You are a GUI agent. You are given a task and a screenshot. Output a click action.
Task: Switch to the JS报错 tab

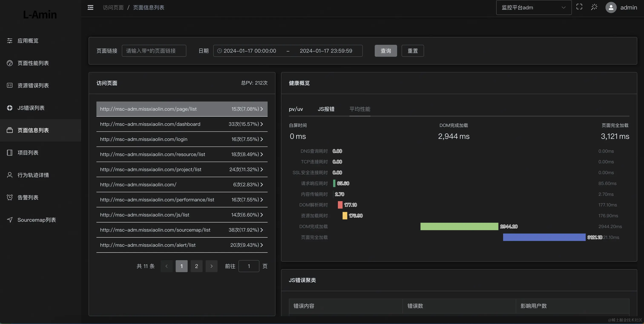[x=326, y=109]
